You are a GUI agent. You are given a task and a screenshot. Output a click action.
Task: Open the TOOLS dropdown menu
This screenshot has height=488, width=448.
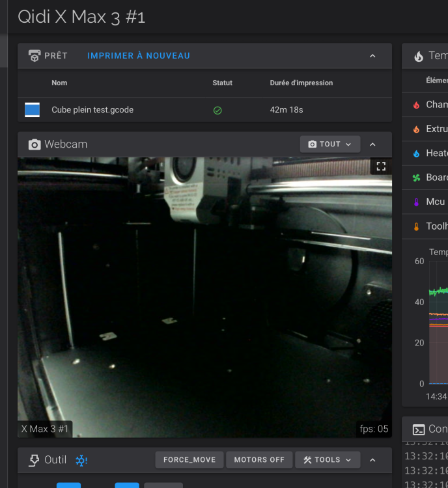pos(328,459)
